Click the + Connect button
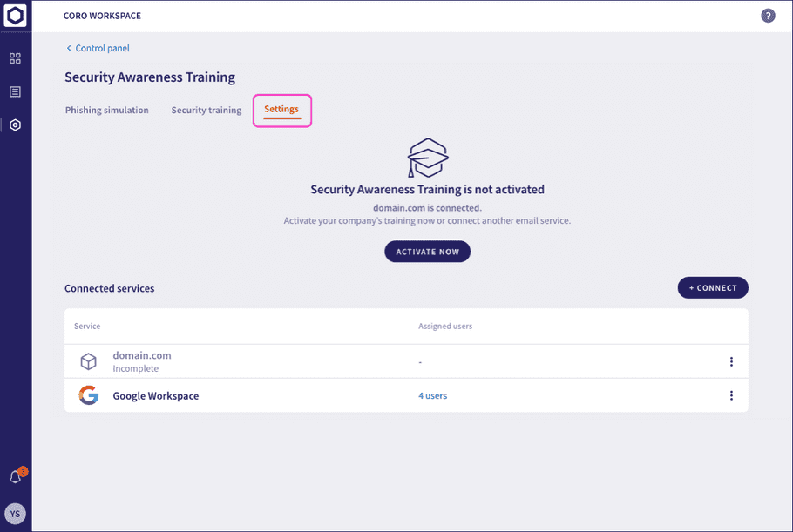 pyautogui.click(x=713, y=288)
